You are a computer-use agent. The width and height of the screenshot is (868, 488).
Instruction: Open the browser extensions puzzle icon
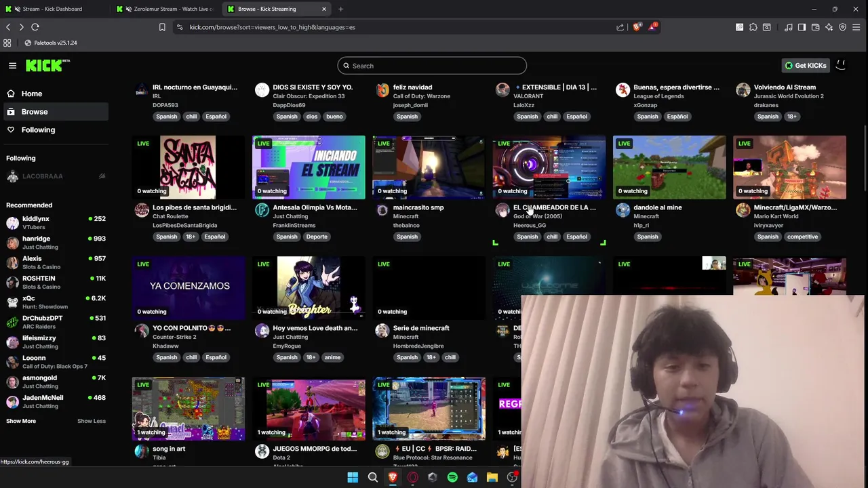[753, 27]
